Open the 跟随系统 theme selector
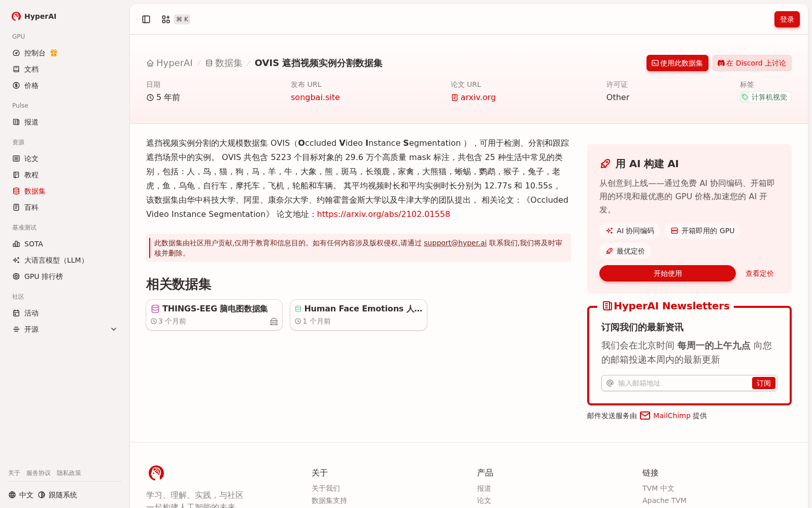 point(57,495)
